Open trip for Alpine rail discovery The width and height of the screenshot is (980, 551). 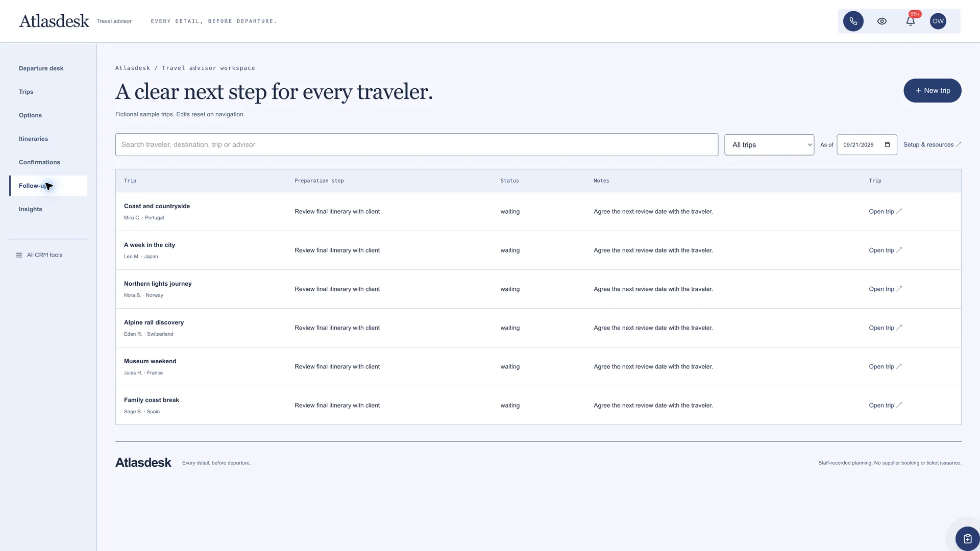click(x=885, y=328)
